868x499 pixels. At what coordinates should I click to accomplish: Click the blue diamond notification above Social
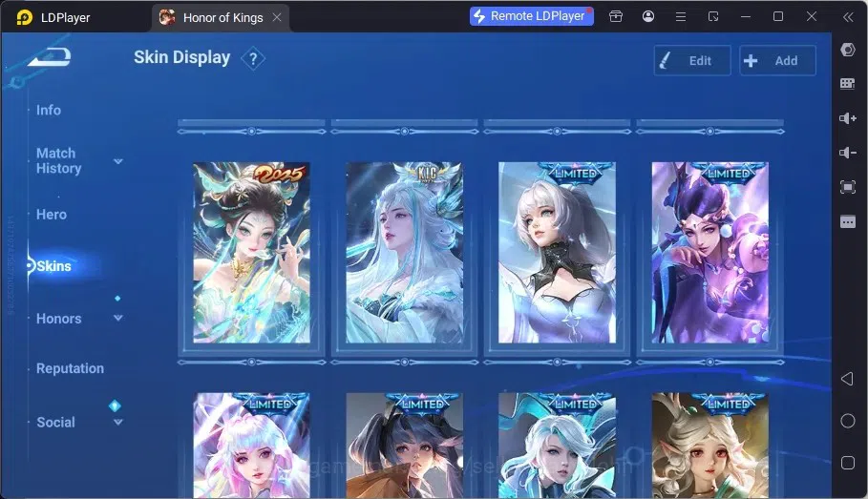point(115,405)
